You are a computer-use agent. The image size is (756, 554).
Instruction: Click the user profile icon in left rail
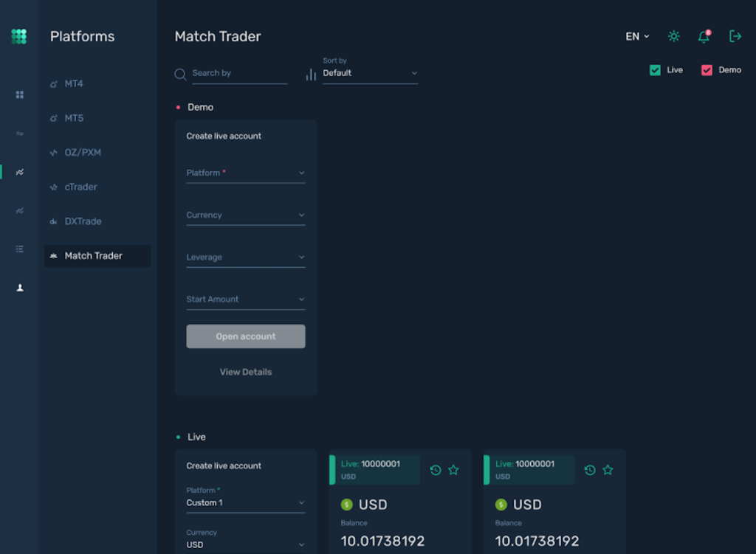[20, 288]
